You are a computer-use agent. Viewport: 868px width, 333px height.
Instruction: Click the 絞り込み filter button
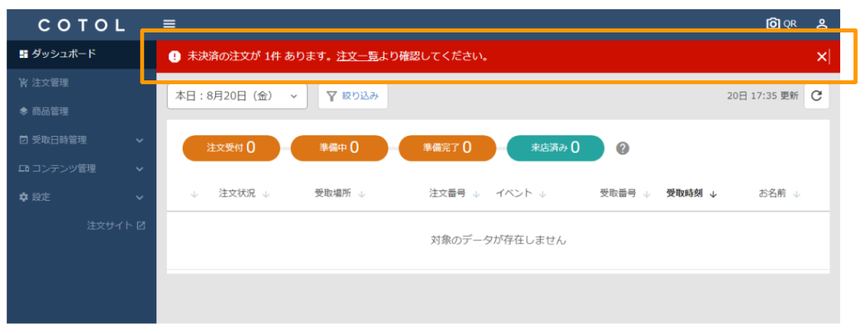coord(353,96)
